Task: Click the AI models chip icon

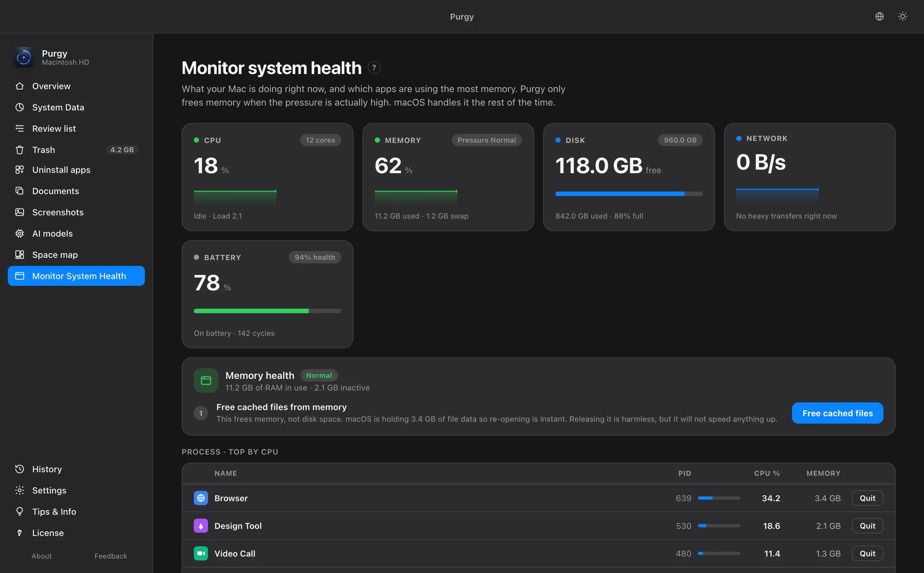Action: [x=20, y=233]
